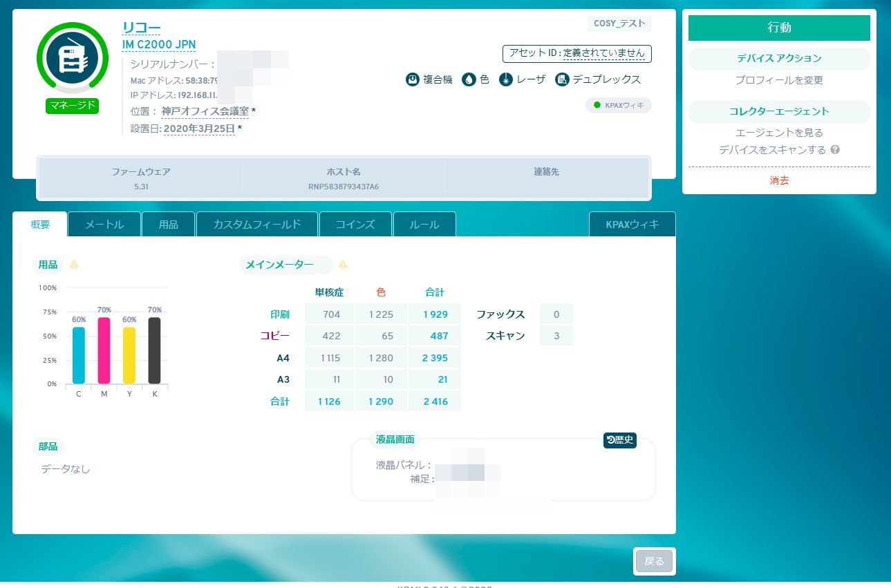This screenshot has height=588, width=891.
Task: Click the 連絡先 contact cell
Action: point(546,178)
